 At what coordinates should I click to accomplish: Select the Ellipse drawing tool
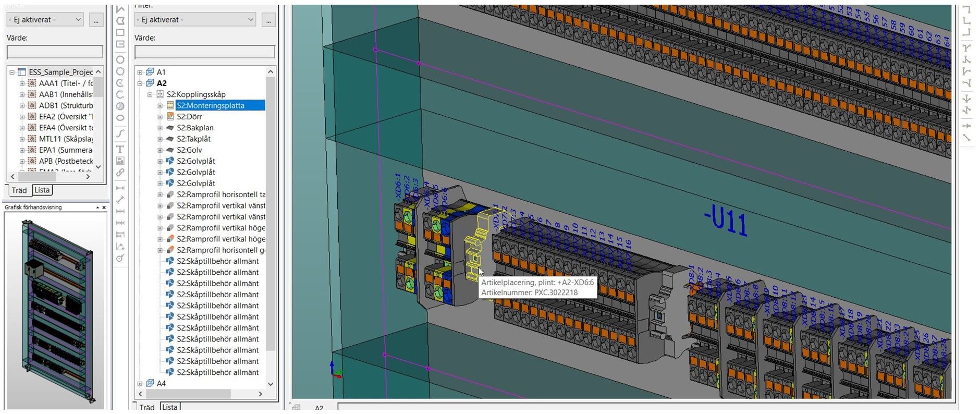click(x=120, y=118)
